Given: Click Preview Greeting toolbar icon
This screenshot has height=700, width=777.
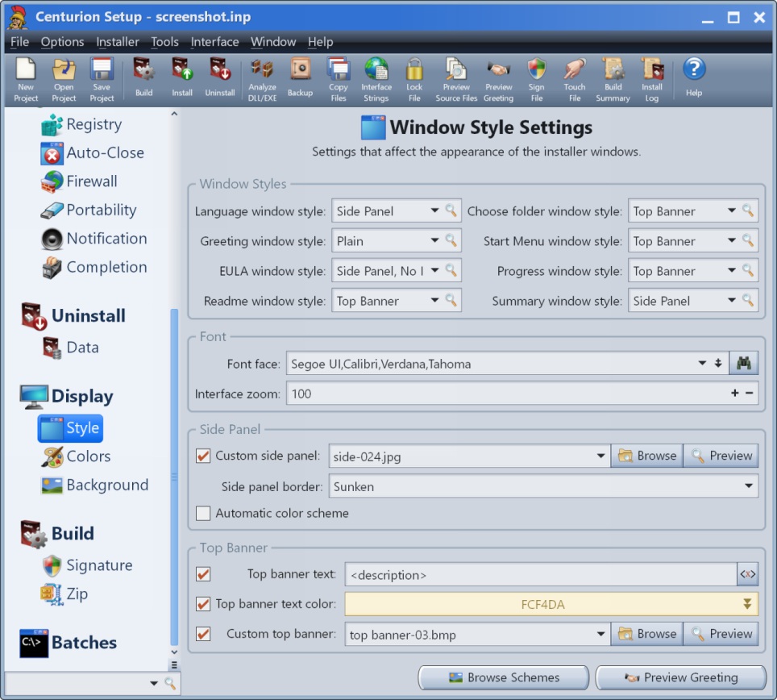Looking at the screenshot, I should (x=498, y=79).
